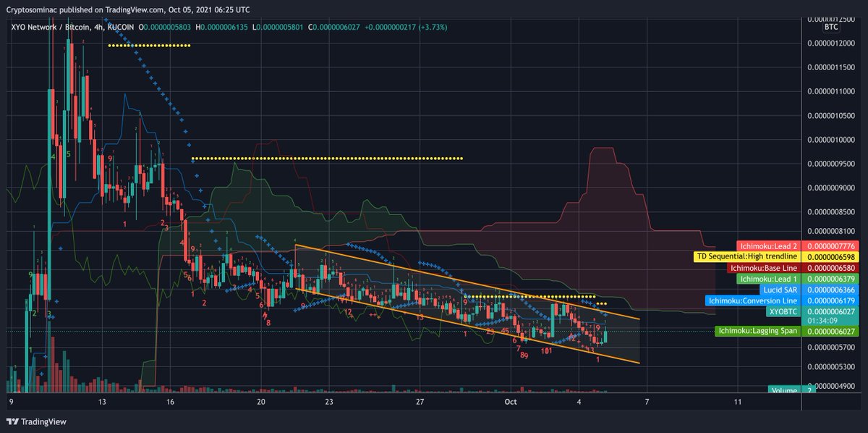Click the XYOBTC price label
This screenshot has width=868, height=433.
(783, 311)
